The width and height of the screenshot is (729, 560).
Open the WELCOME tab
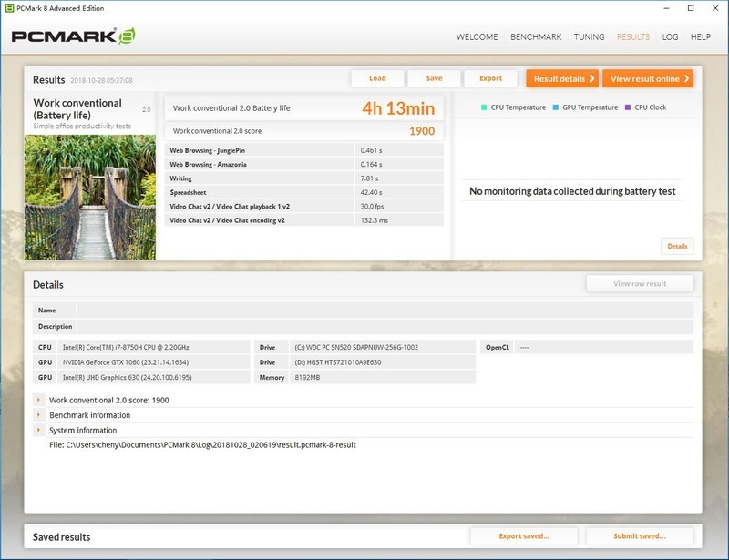click(x=477, y=37)
